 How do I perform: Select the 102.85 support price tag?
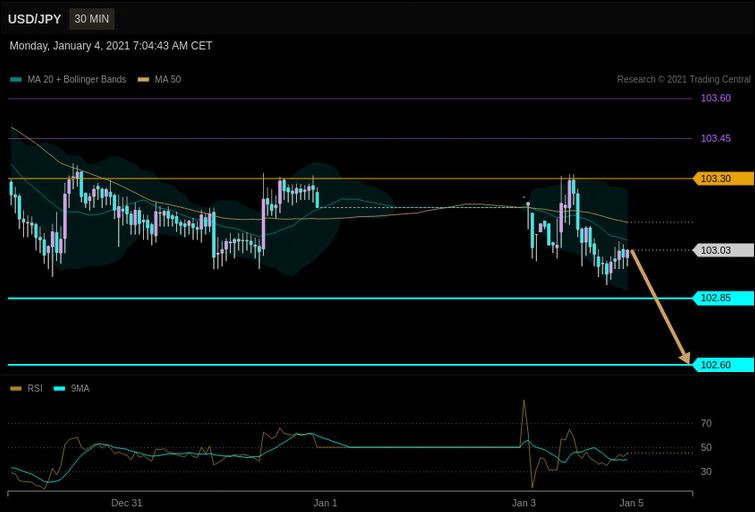(x=723, y=298)
